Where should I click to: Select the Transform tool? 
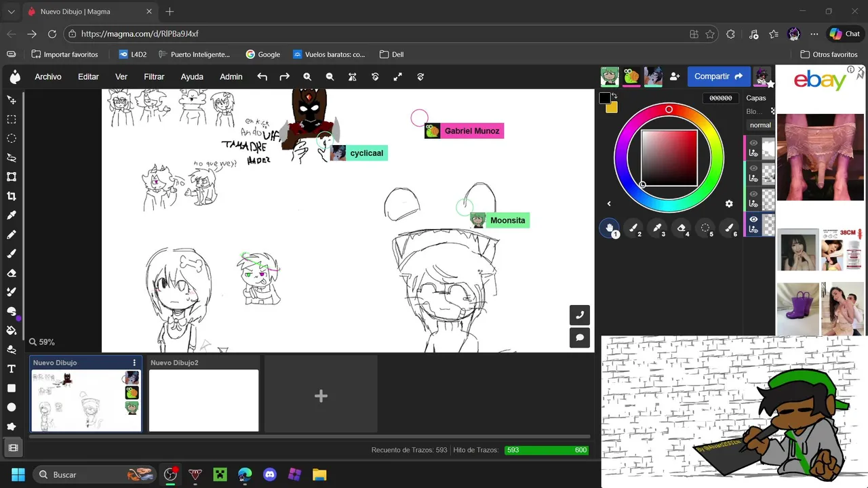coord(12,177)
